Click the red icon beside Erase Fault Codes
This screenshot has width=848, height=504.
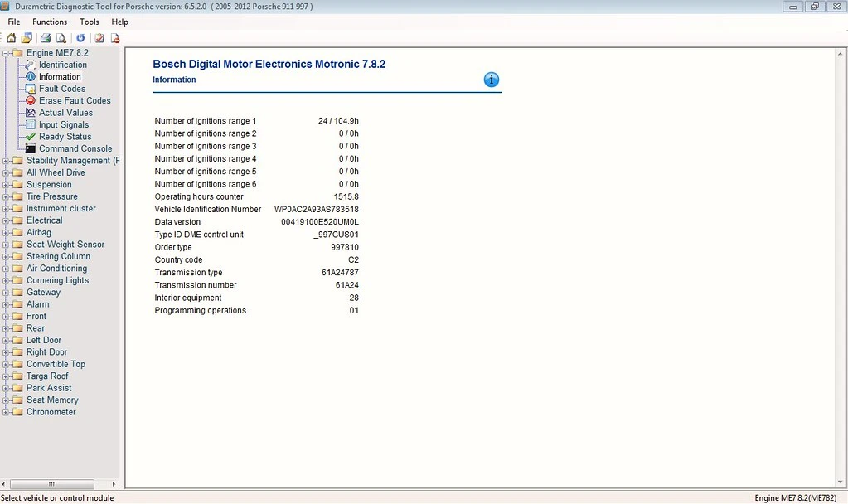(31, 100)
